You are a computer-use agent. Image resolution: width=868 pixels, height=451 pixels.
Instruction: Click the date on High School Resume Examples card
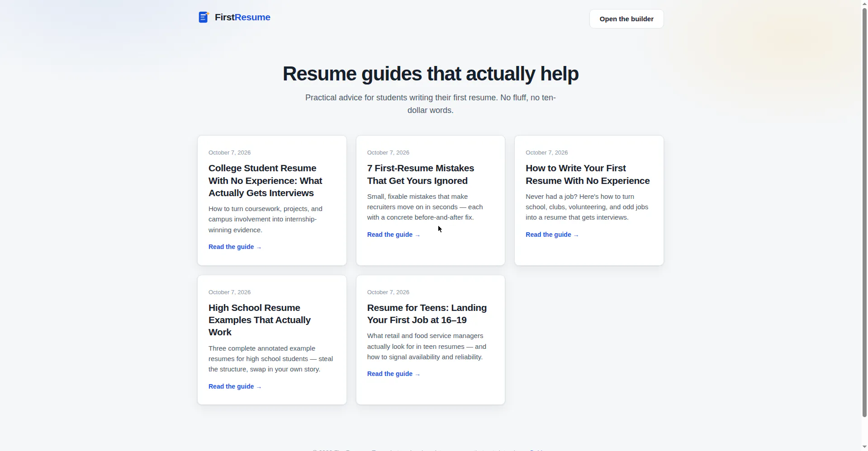point(229,292)
